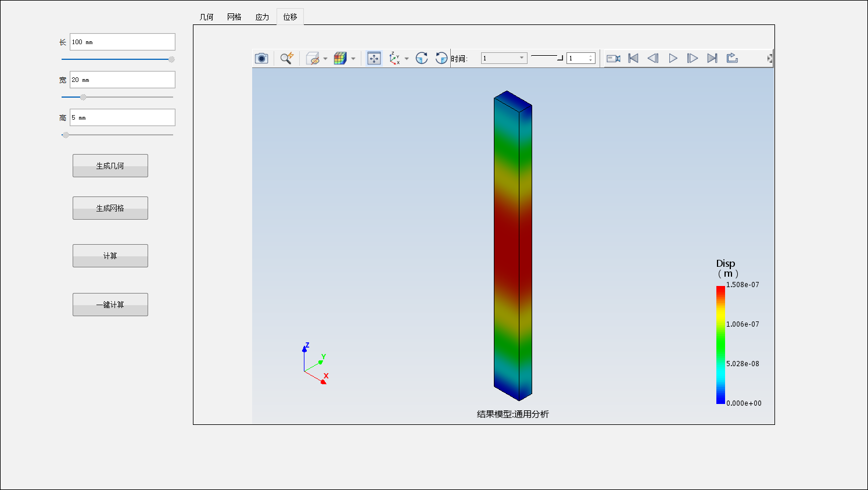
Task: Step to next animation frame
Action: 693,58
